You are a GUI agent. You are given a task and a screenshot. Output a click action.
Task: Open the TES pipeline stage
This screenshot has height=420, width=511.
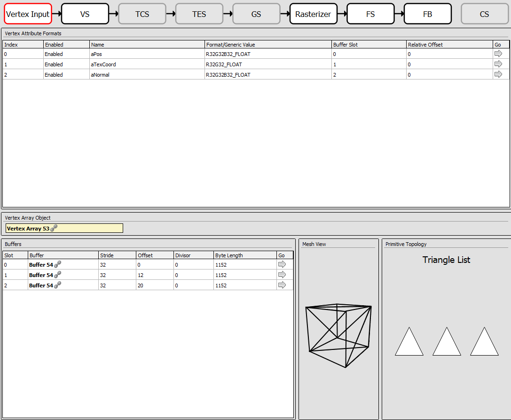click(x=199, y=14)
